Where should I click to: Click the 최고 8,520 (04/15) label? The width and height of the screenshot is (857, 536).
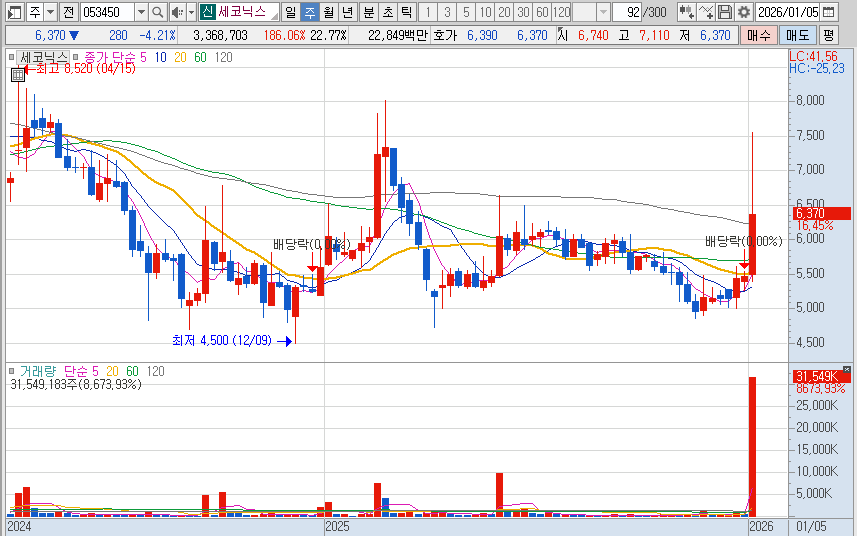coord(86,68)
